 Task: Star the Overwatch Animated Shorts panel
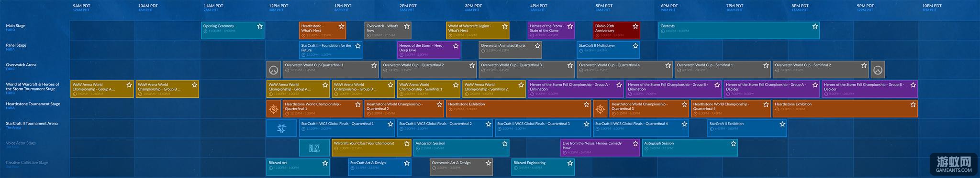(537, 46)
